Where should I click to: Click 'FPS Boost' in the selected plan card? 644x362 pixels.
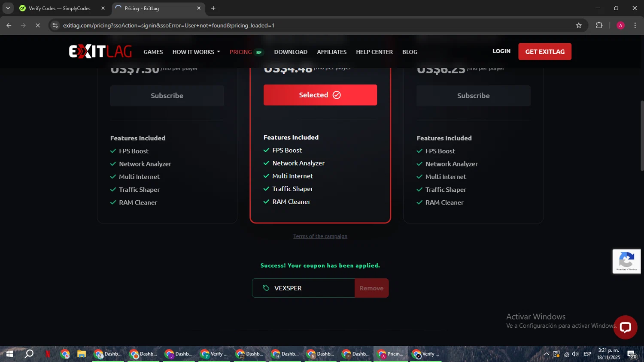pos(287,150)
